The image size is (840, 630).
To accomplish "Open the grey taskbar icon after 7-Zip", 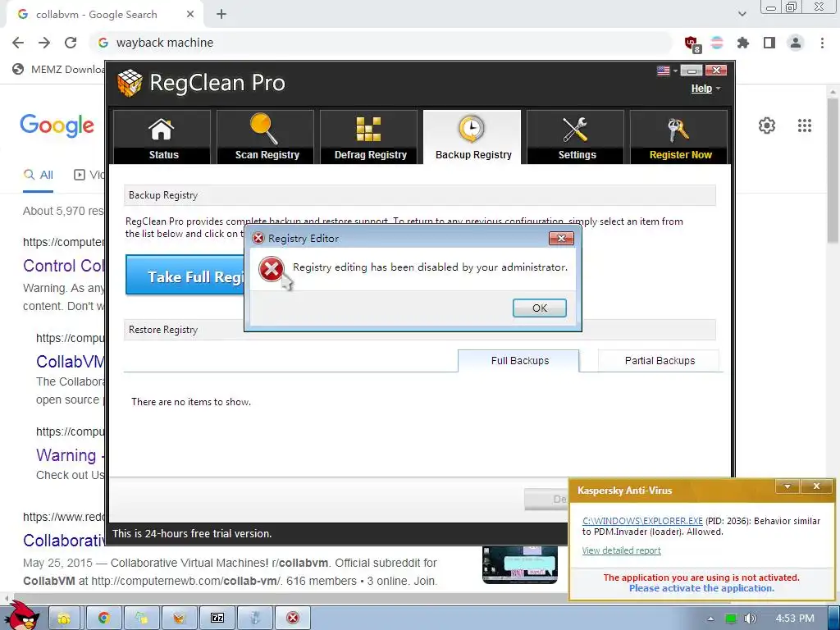I will pyautogui.click(x=255, y=619).
